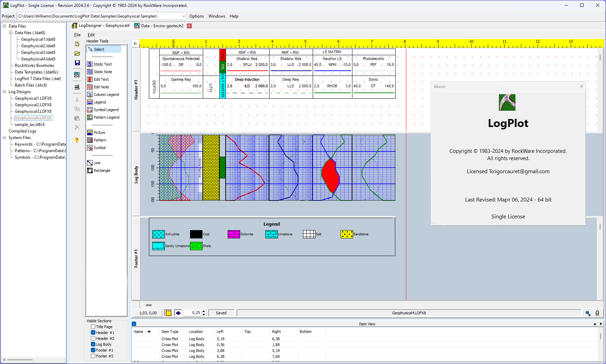Sort Item View by Location column
Screen dimensions: 606x364
[200, 332]
